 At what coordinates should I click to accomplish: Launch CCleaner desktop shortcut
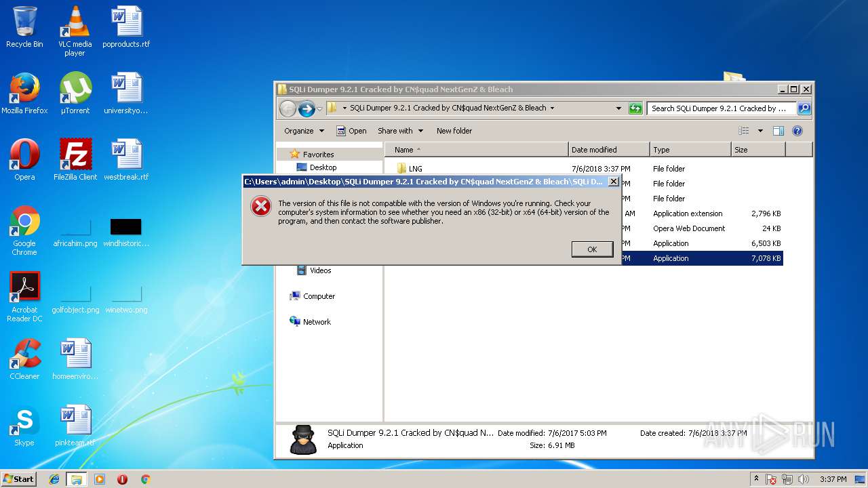point(24,359)
